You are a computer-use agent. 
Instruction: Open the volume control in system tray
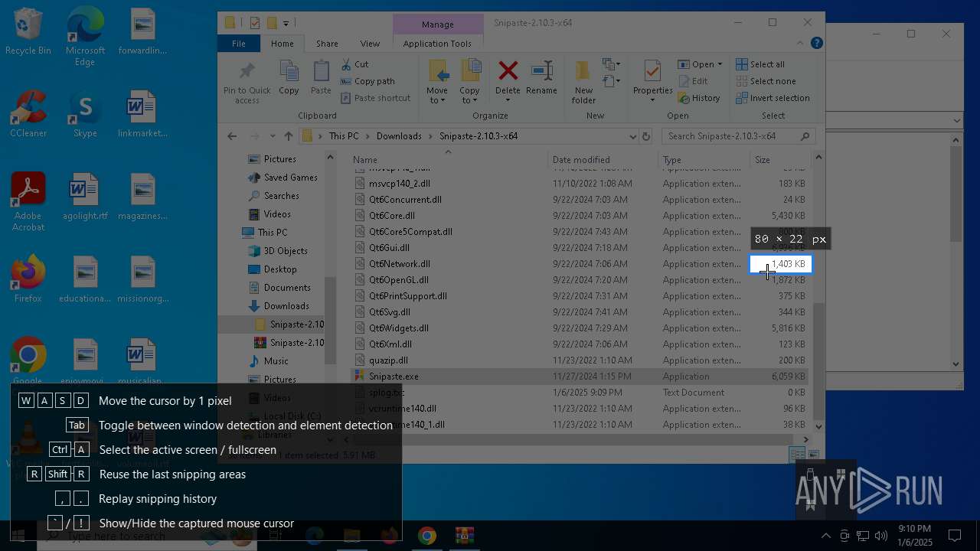881,536
